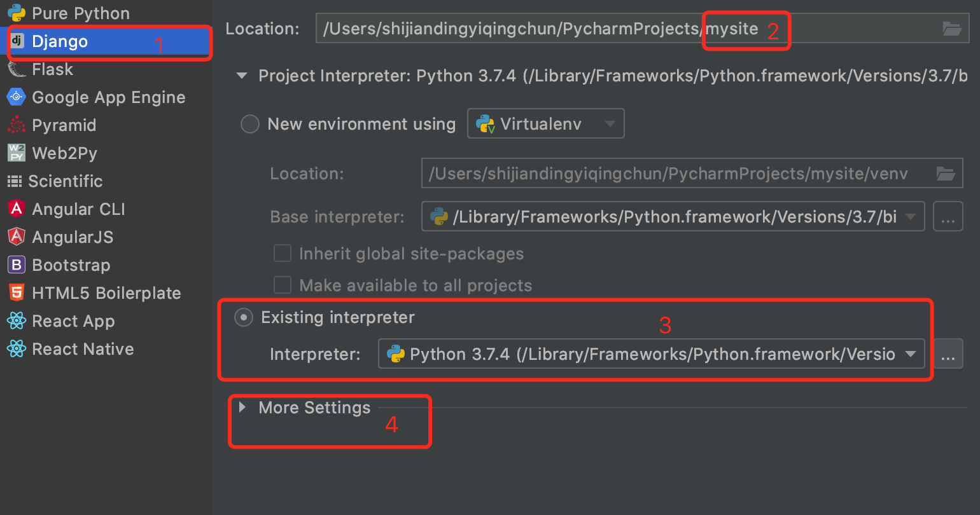The height and width of the screenshot is (515, 980).
Task: Click HTML5 Boilerplate label
Action: coord(107,293)
